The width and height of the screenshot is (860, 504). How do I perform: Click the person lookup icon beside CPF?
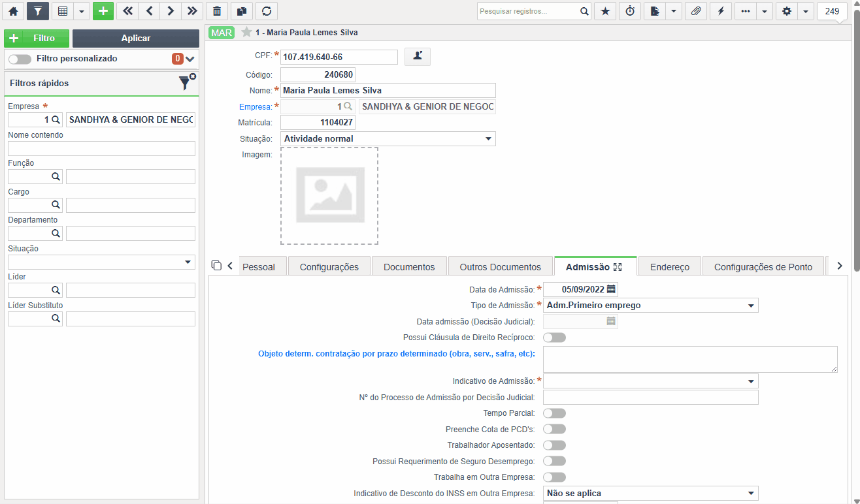(x=418, y=57)
